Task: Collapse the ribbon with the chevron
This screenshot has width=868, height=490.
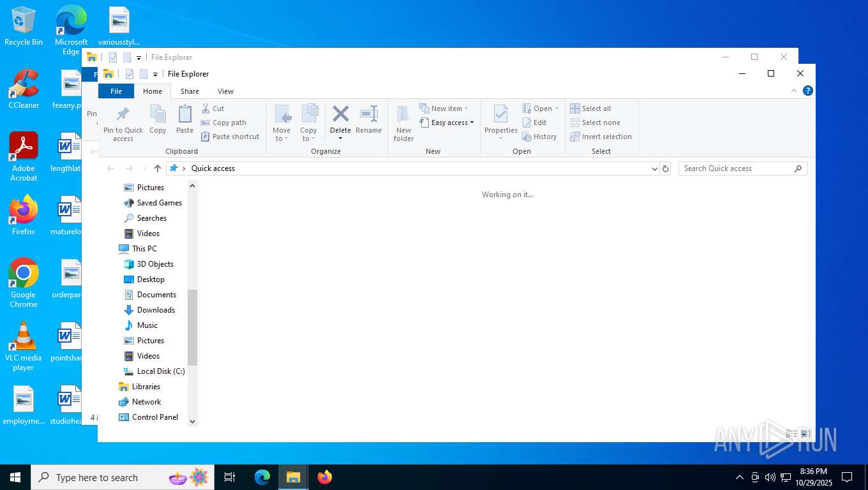Action: pyautogui.click(x=794, y=91)
